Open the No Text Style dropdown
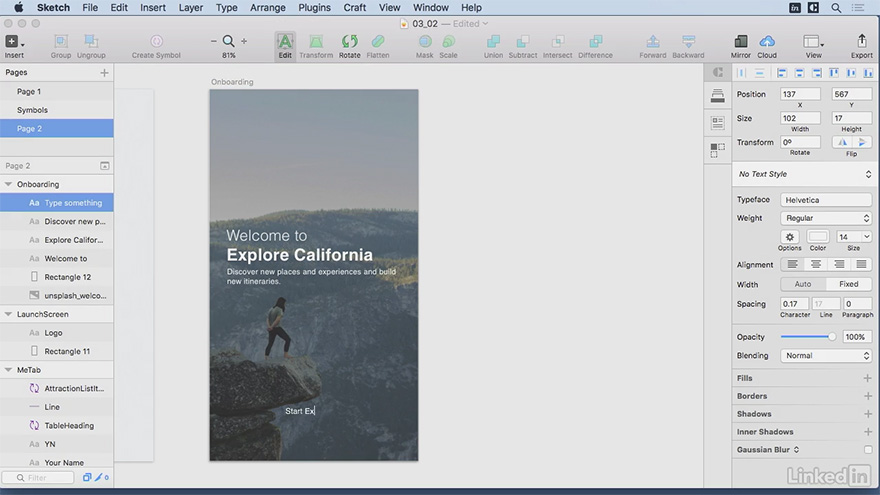880x495 pixels. coord(805,174)
